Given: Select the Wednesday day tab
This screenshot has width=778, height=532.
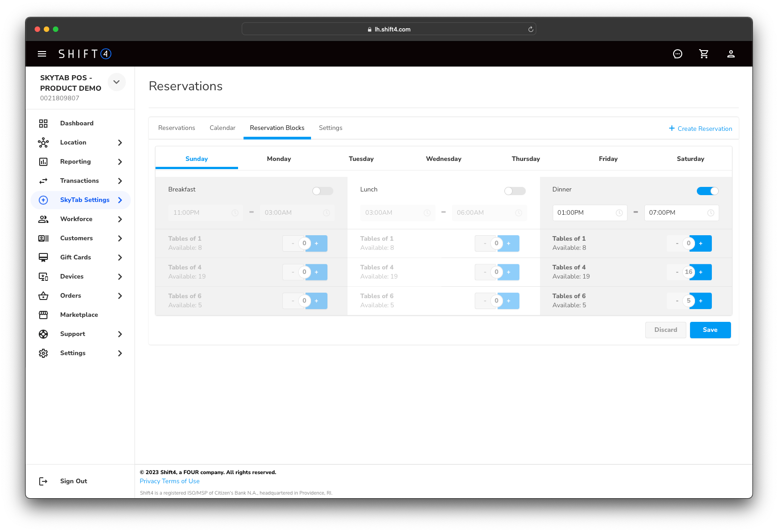Looking at the screenshot, I should (x=443, y=159).
